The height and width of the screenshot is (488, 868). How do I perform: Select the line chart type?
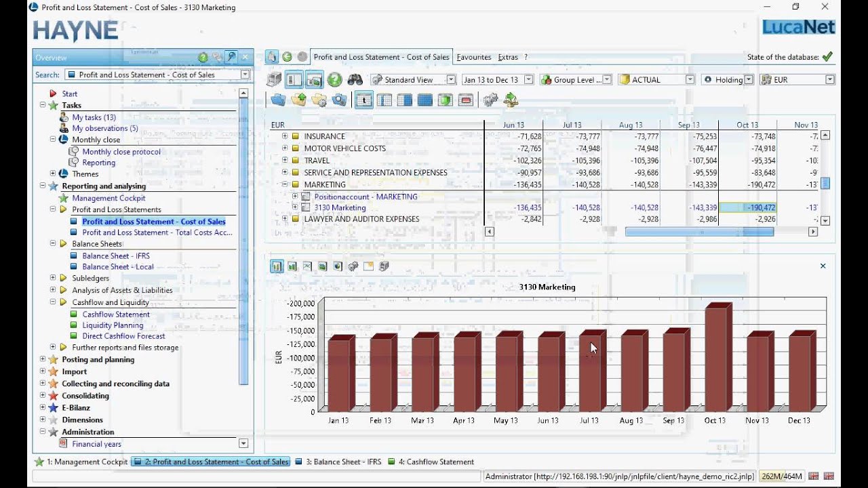[307, 266]
